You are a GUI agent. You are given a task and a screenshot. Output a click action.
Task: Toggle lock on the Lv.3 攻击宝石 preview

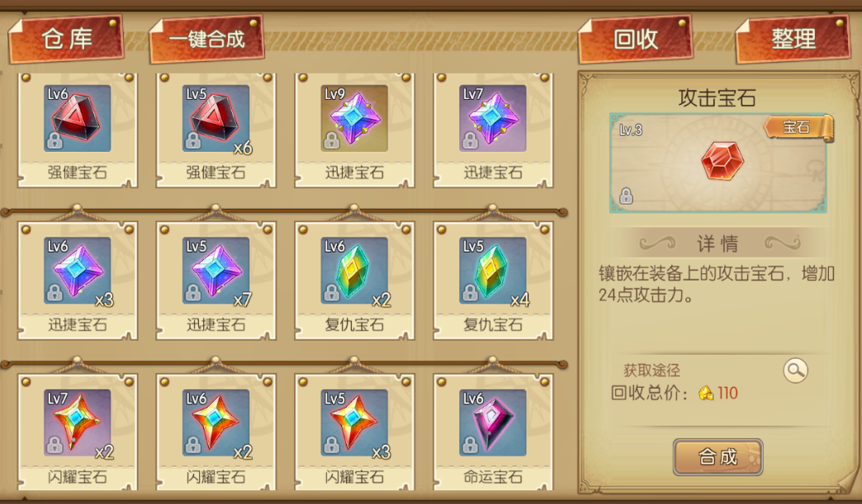coord(626,196)
